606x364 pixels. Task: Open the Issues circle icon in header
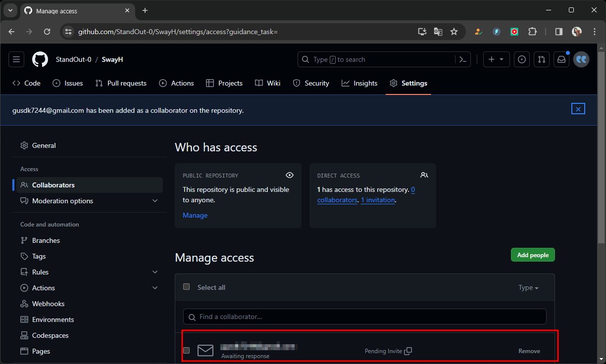click(x=521, y=59)
